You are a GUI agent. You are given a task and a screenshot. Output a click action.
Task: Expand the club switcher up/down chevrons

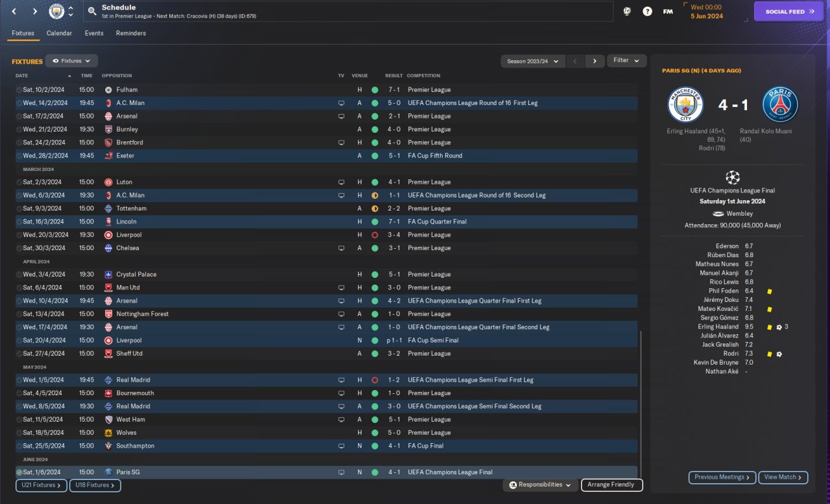[71, 11]
